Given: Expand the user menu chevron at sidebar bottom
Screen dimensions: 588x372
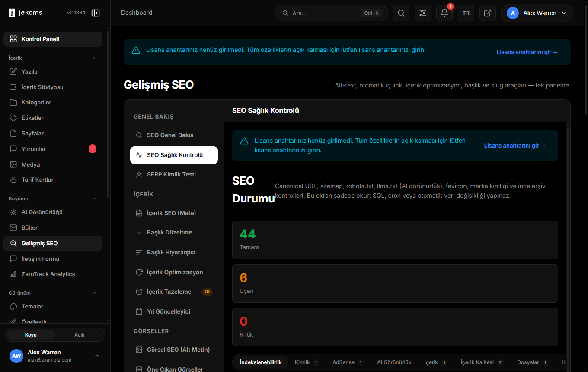Looking at the screenshot, I should [97, 356].
